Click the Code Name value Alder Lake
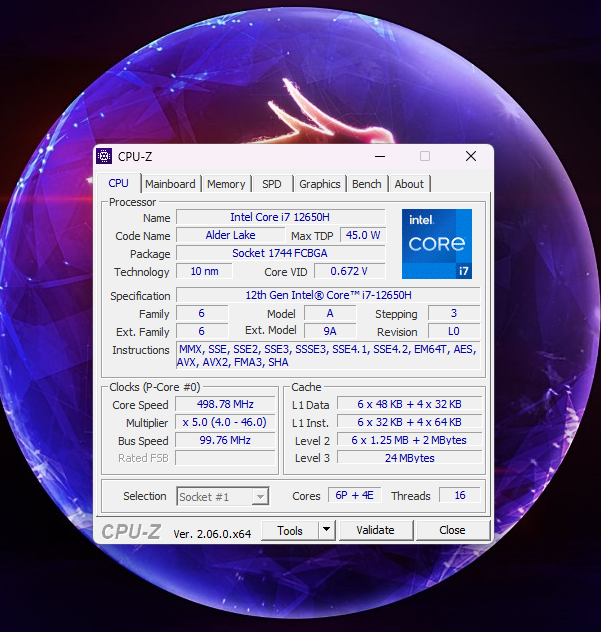The width and height of the screenshot is (601, 632). pos(230,235)
